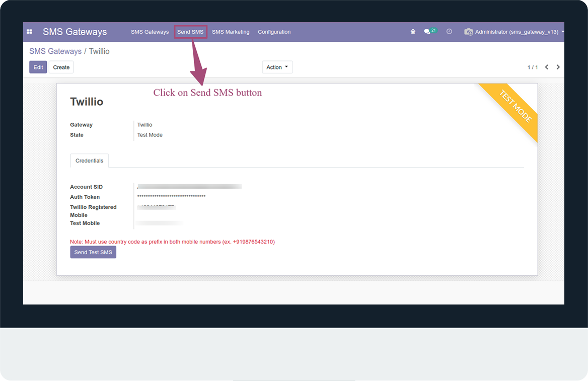Click the Twillio Registered Mobile label
Viewport: 588px width, 381px height.
tap(93, 211)
